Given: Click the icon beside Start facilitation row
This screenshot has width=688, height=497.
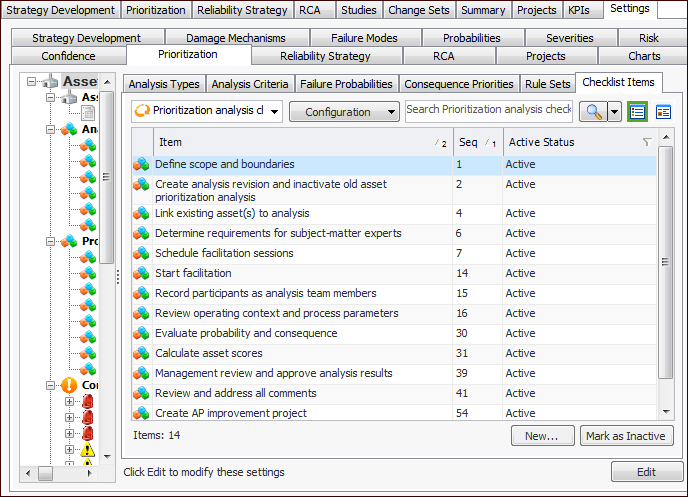Looking at the screenshot, I should pos(141,274).
